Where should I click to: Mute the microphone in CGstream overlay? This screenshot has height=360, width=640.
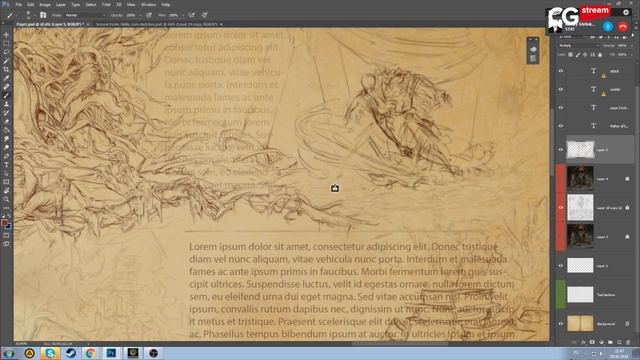click(x=608, y=27)
